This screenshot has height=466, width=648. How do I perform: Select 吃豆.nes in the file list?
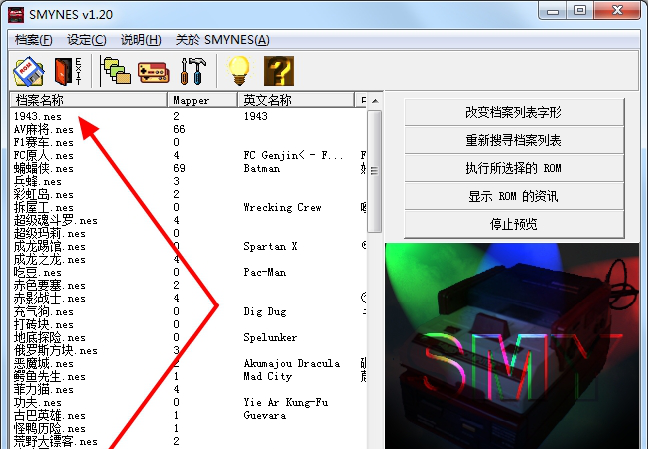coord(38,273)
